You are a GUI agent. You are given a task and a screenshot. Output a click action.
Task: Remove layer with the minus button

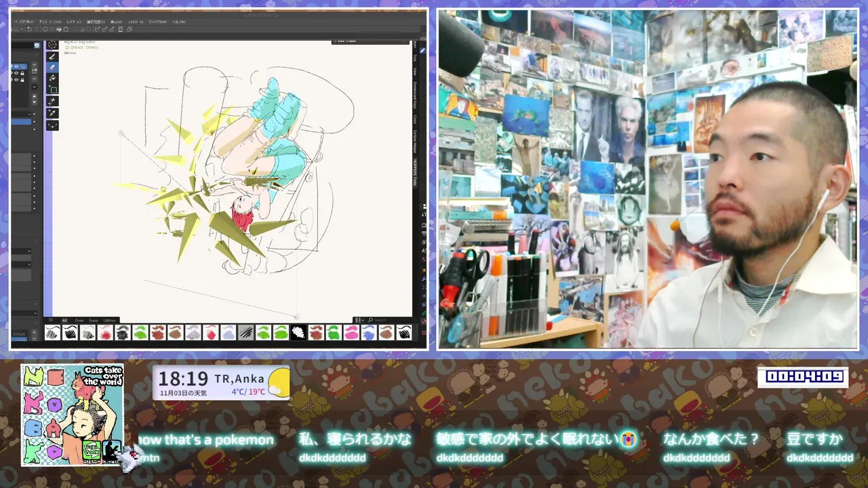point(35,79)
